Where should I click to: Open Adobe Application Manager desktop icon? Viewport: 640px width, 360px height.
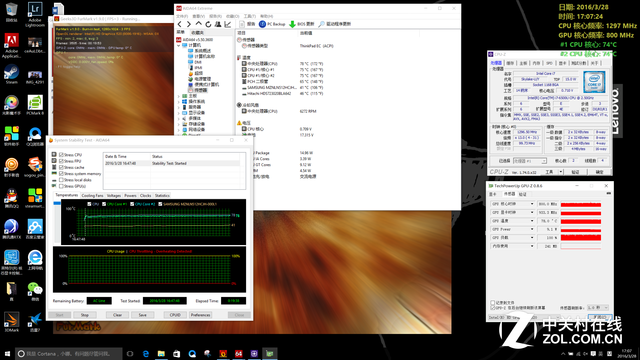coord(11,46)
